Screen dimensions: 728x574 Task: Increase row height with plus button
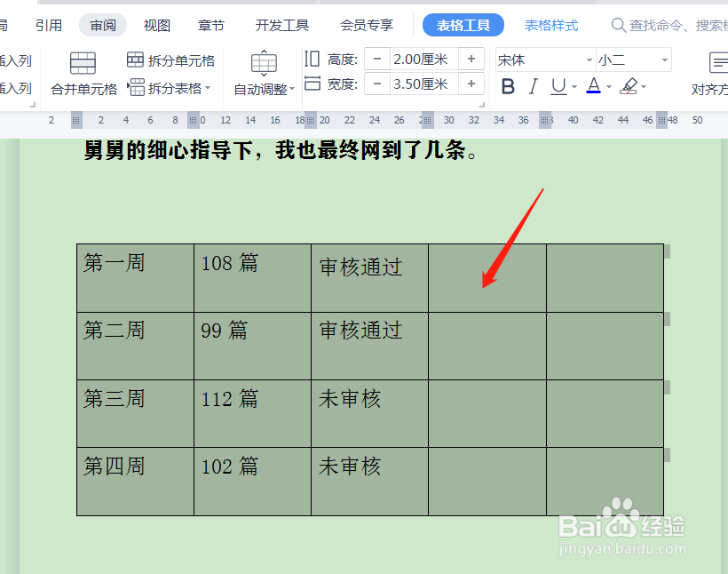pos(471,59)
